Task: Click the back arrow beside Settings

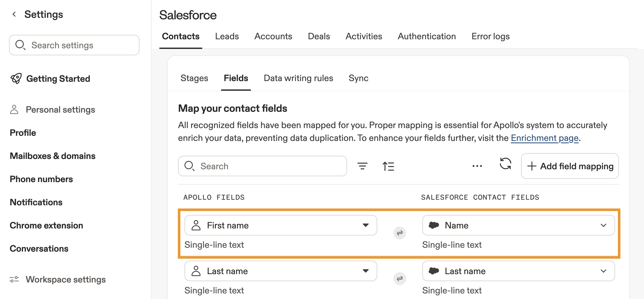Action: pos(14,14)
